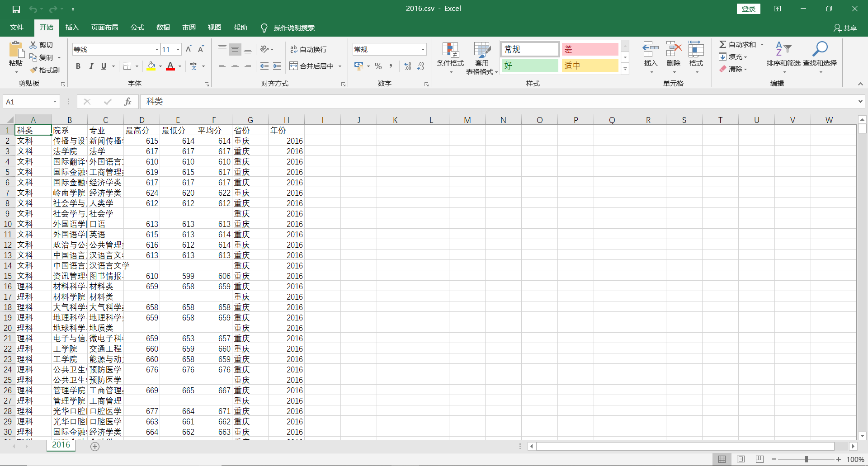Add a new sheet with plus icon
868x466 pixels.
(x=95, y=447)
